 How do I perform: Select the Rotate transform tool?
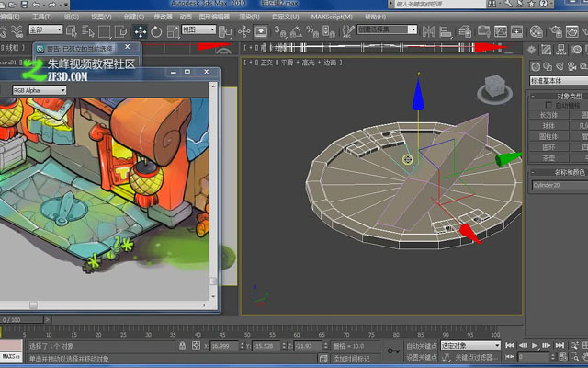pyautogui.click(x=156, y=31)
